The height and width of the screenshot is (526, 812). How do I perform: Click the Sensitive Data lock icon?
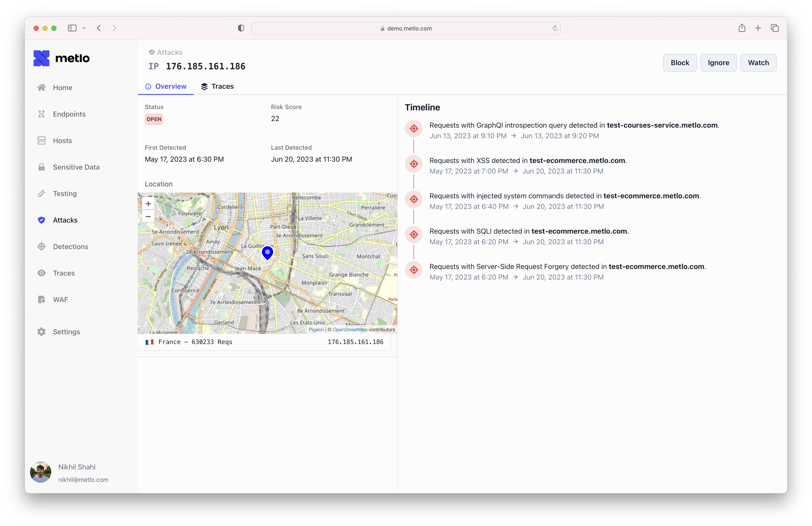(41, 167)
